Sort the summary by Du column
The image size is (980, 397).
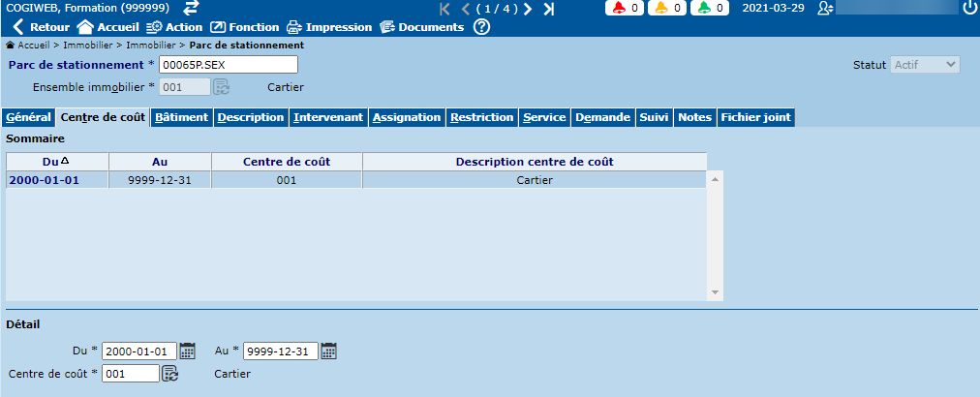click(x=57, y=162)
